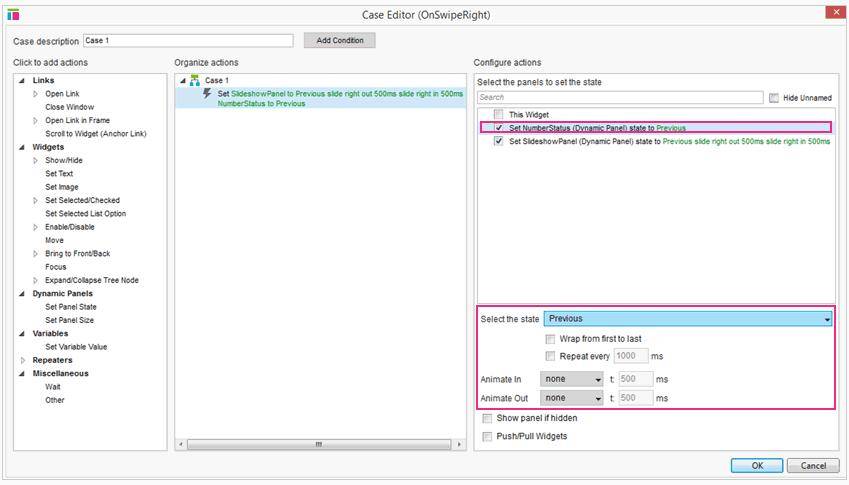Viewport: 849px width, 485px height.
Task: Select the Set Panel State action
Action: coord(70,307)
